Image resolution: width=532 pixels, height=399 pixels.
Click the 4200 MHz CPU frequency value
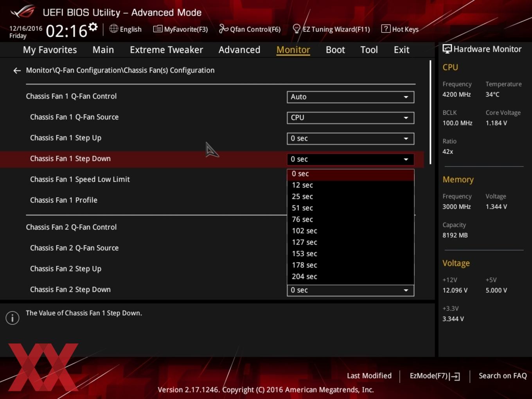click(457, 95)
